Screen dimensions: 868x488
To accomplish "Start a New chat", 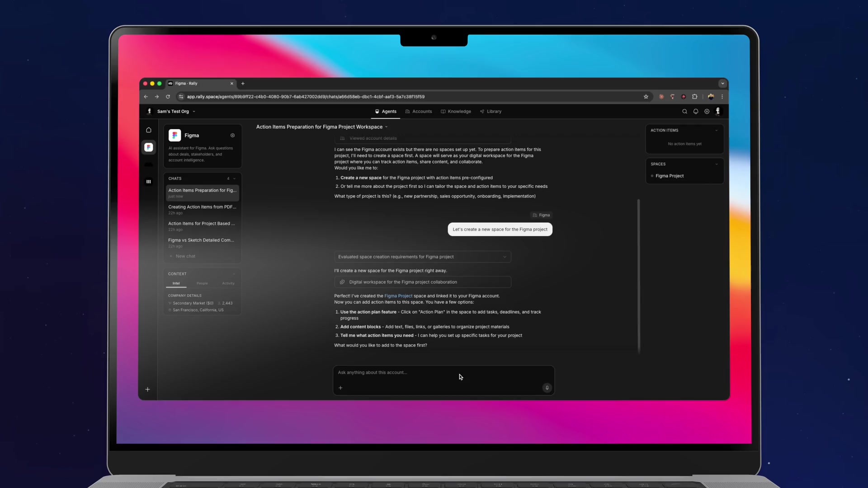I will pyautogui.click(x=185, y=256).
